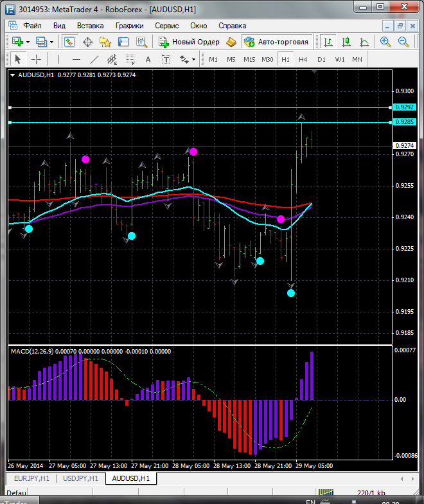The image size is (424, 504).
Task: Switch chart to bar chart mode
Action: click(x=328, y=42)
